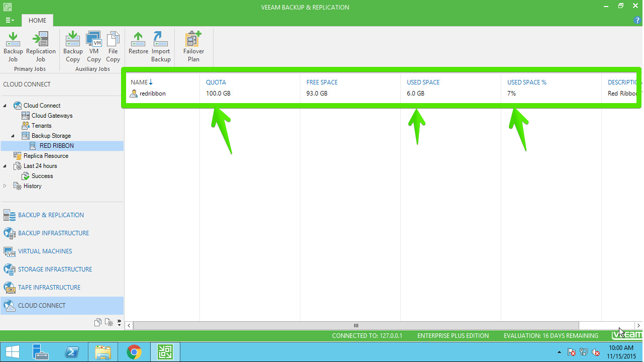Click the horizontal scrollbar left arrow
Screen dimensions: 644x362
click(x=129, y=326)
